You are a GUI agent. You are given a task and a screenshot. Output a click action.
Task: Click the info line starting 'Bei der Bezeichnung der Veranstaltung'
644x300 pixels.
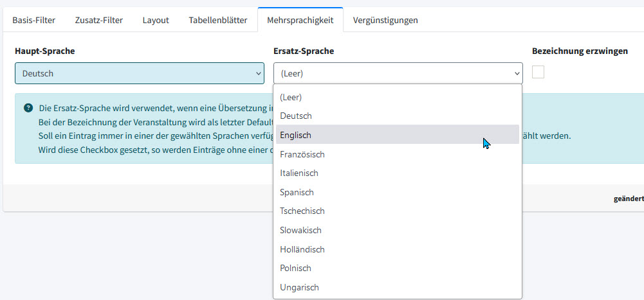[156, 122]
